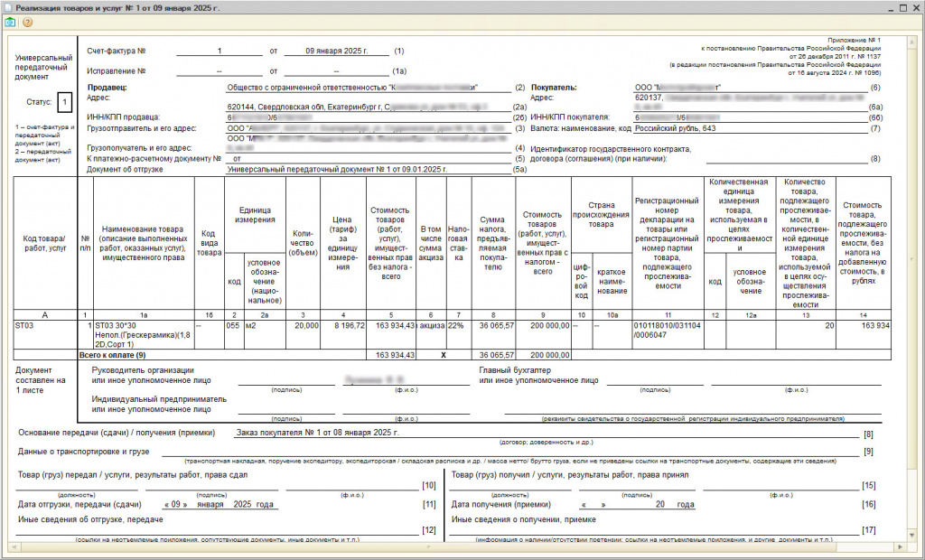Click column header 'Налоговая ставка'
The width and height of the screenshot is (925, 560).
point(459,243)
